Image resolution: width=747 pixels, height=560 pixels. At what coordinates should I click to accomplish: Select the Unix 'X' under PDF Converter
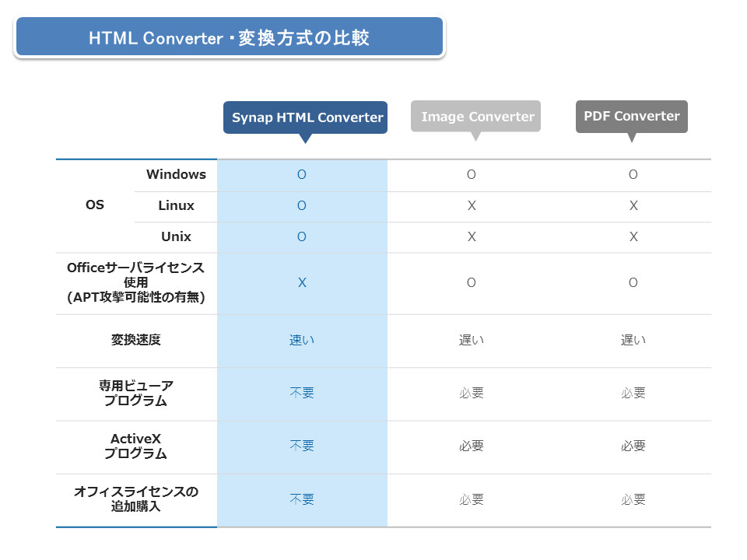pyautogui.click(x=633, y=236)
